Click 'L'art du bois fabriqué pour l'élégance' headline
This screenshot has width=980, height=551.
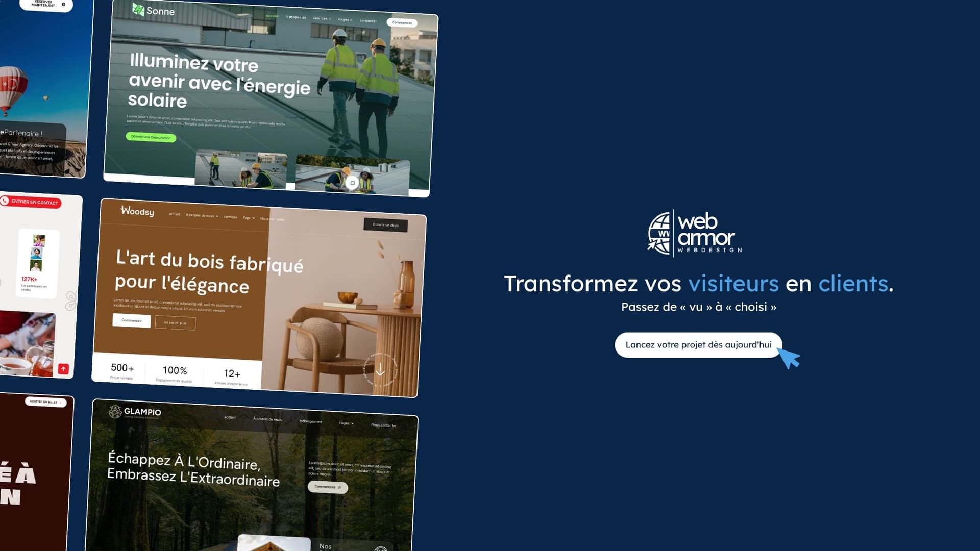(x=209, y=271)
